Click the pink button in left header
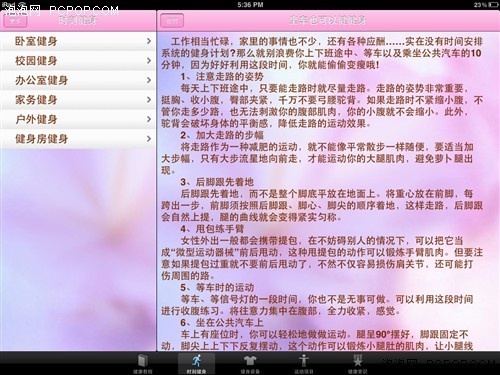The height and width of the screenshot is (375, 500). (15, 21)
